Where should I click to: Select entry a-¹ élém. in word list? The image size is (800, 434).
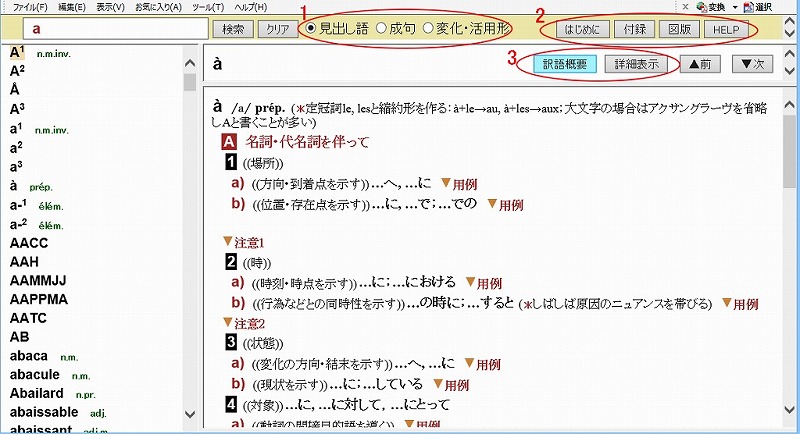click(37, 206)
